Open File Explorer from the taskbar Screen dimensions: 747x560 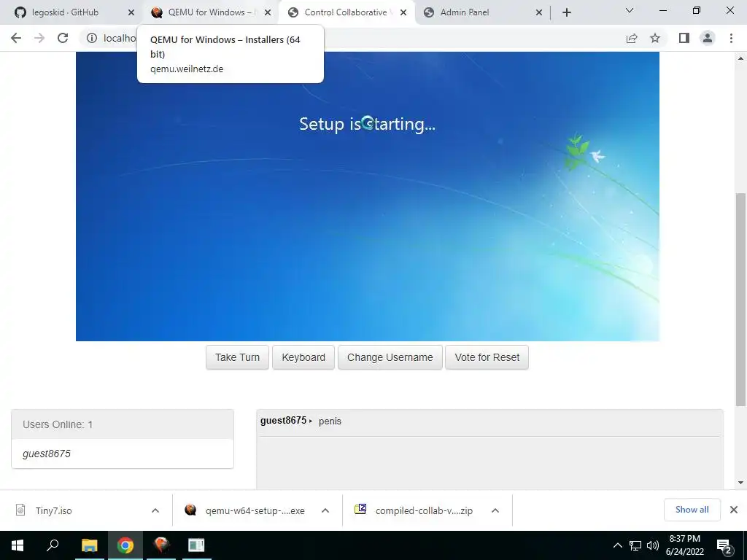pyautogui.click(x=89, y=545)
